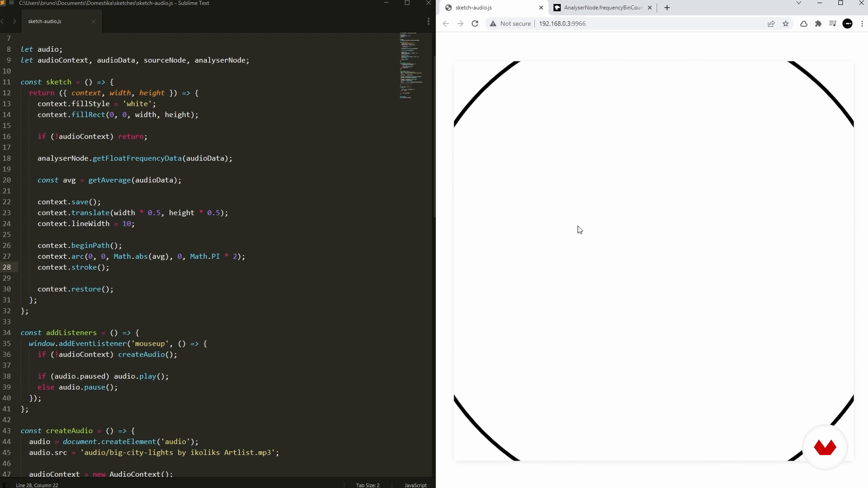868x488 pixels.
Task: Close the sketch-audio.js editor tab
Action: pyautogui.click(x=94, y=21)
